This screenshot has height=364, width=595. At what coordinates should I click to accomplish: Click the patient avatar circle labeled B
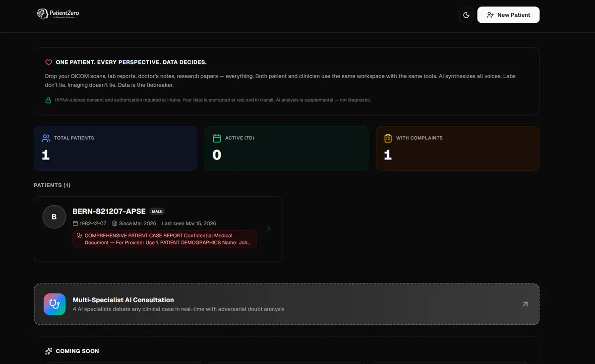[54, 217]
